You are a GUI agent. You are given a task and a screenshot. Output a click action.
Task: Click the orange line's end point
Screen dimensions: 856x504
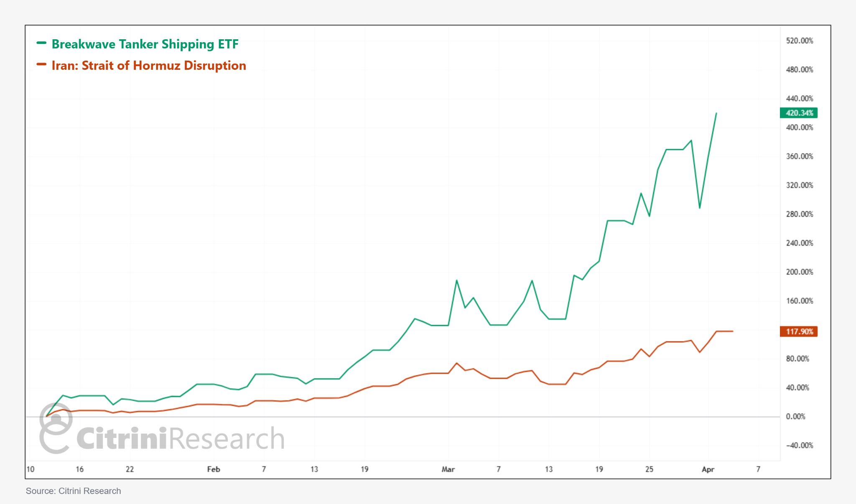(732, 331)
